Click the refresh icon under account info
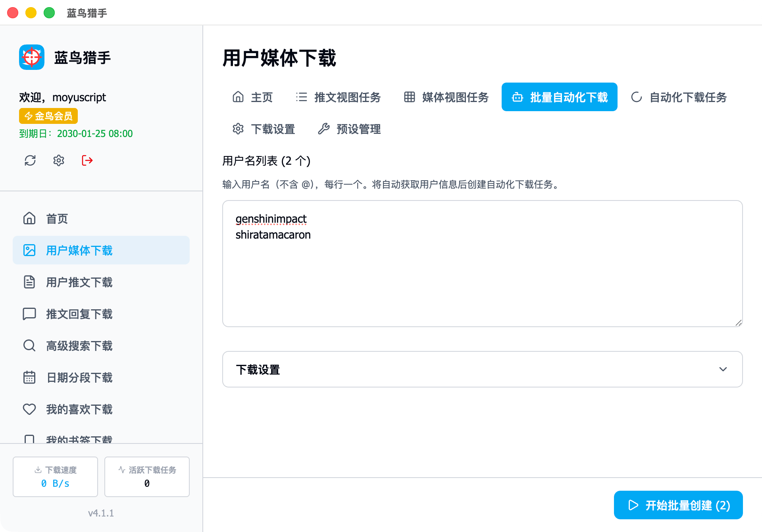This screenshot has width=762, height=532. click(30, 160)
